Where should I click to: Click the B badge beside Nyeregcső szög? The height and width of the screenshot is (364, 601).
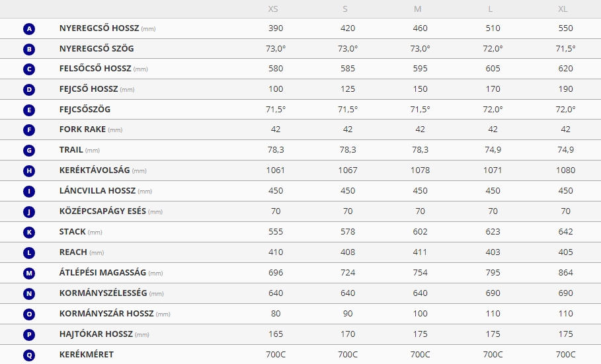click(x=28, y=50)
